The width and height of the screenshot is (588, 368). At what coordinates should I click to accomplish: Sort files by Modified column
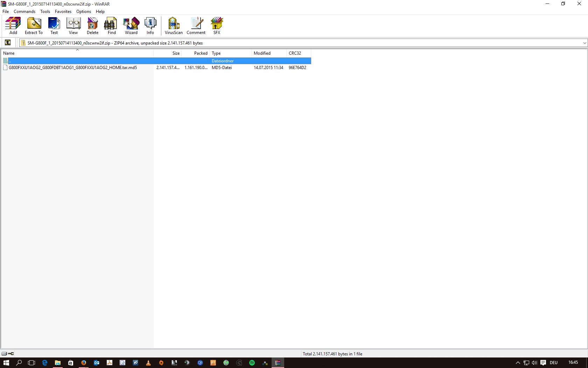pyautogui.click(x=269, y=53)
